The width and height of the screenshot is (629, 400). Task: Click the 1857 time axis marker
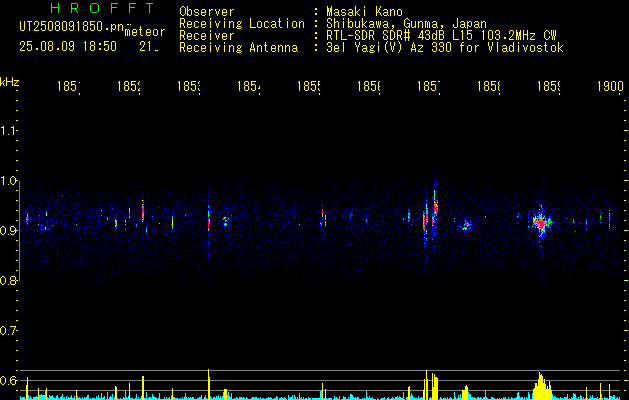[429, 87]
